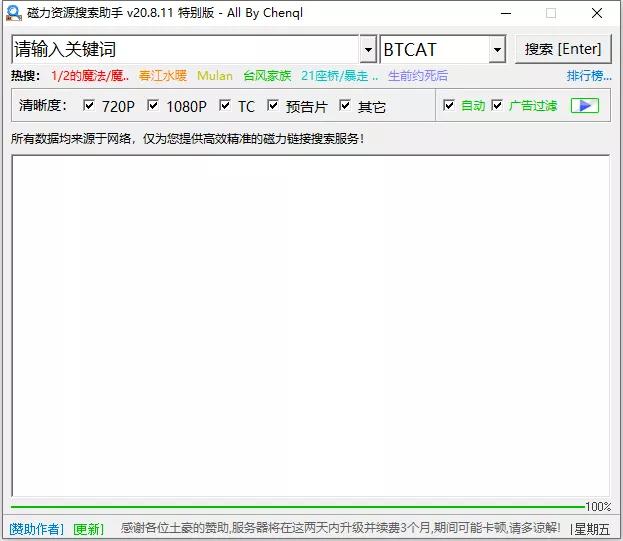Click hot search 台风家族
The image size is (623, 541).
point(267,76)
